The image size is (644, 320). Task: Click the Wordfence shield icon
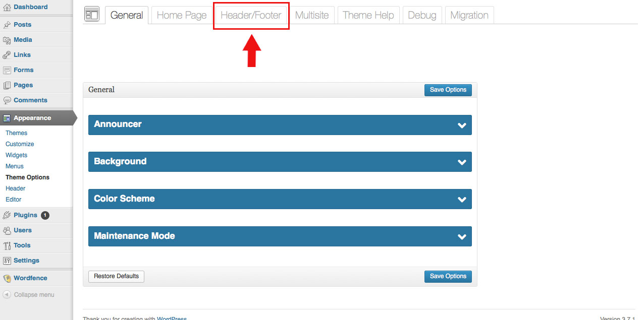[7, 278]
